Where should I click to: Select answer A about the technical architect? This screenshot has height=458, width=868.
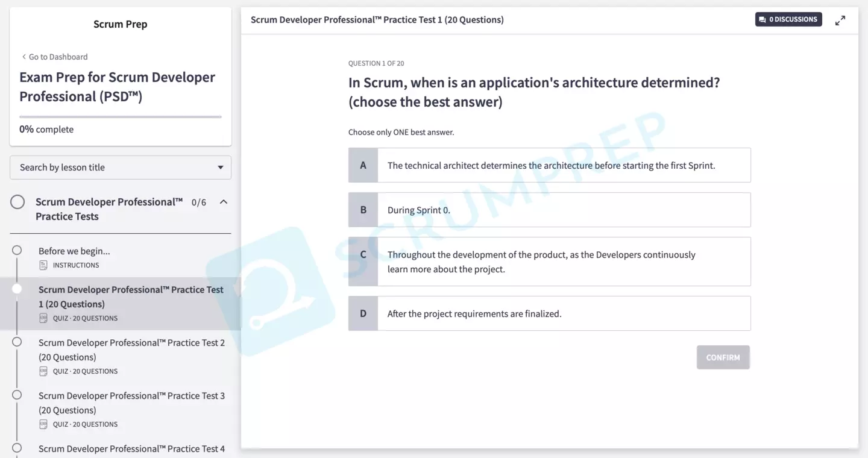click(x=550, y=165)
